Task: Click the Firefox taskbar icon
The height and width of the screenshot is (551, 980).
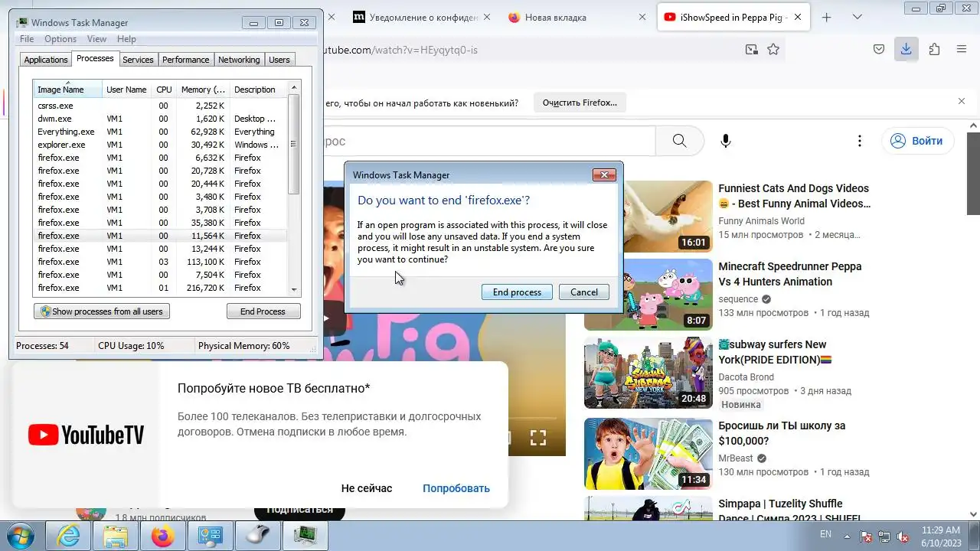Action: point(162,536)
